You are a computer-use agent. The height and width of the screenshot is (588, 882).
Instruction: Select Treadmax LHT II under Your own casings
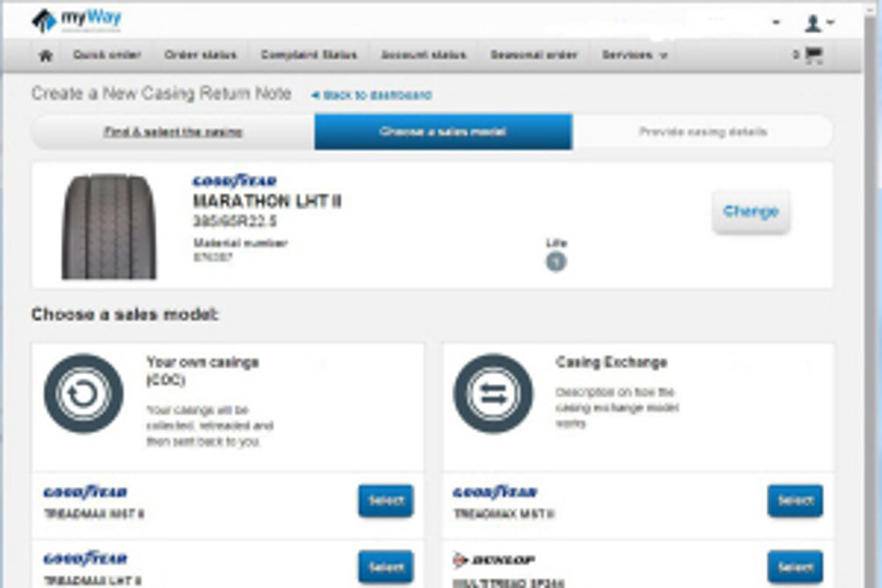pyautogui.click(x=386, y=567)
